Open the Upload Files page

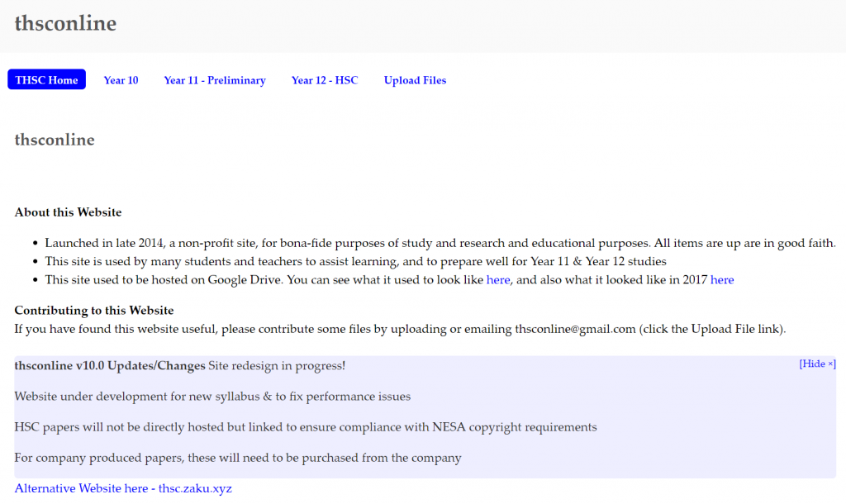(x=415, y=80)
